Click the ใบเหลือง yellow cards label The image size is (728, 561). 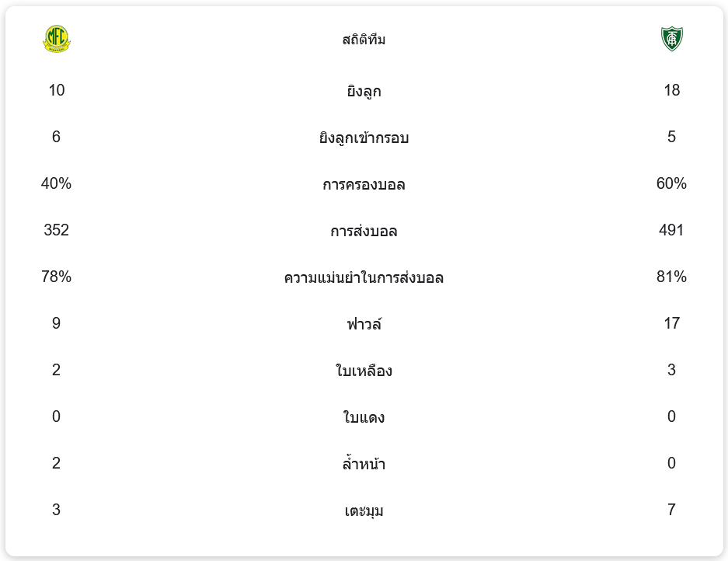click(x=364, y=371)
